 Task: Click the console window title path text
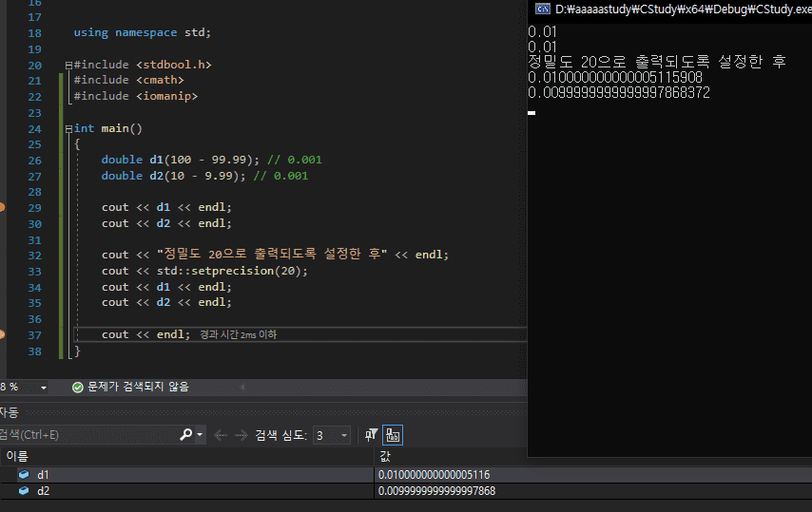(x=683, y=9)
